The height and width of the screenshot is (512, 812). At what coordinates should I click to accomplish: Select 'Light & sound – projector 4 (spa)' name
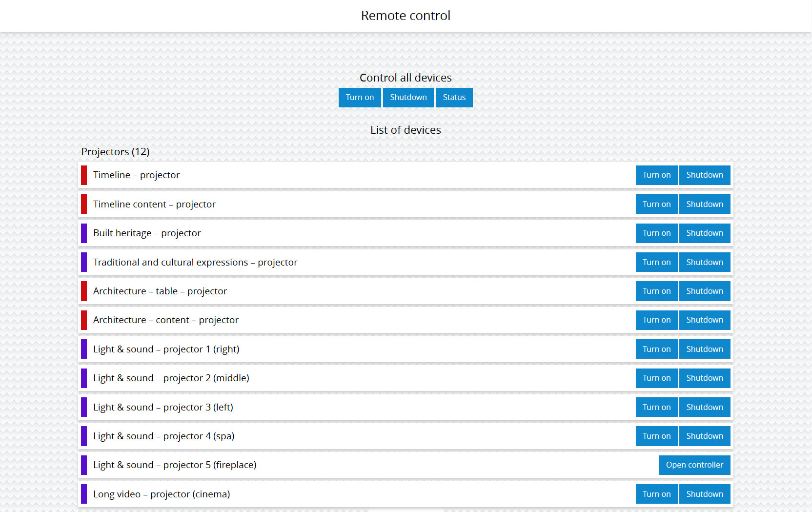164,436
